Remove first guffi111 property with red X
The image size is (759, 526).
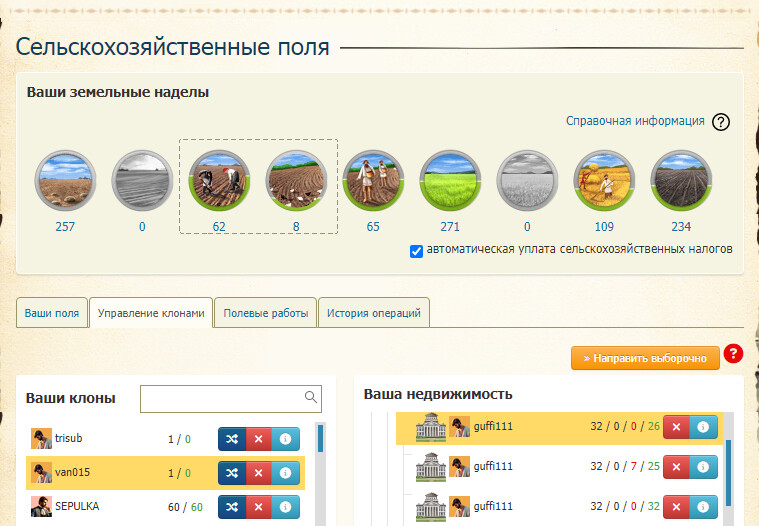pyautogui.click(x=677, y=427)
